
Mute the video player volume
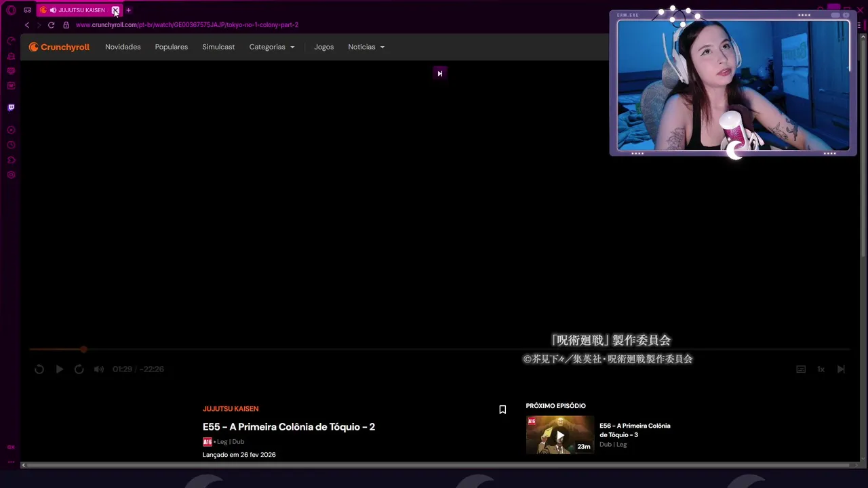[99, 369]
